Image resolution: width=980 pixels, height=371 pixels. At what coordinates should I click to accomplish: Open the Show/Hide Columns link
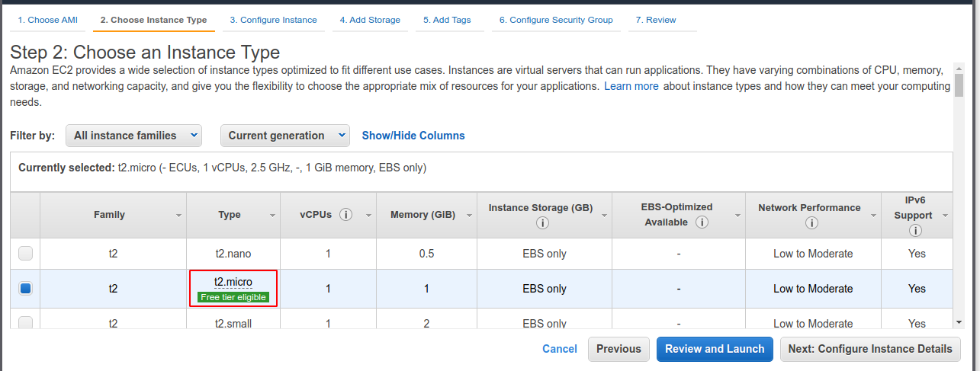pos(413,136)
